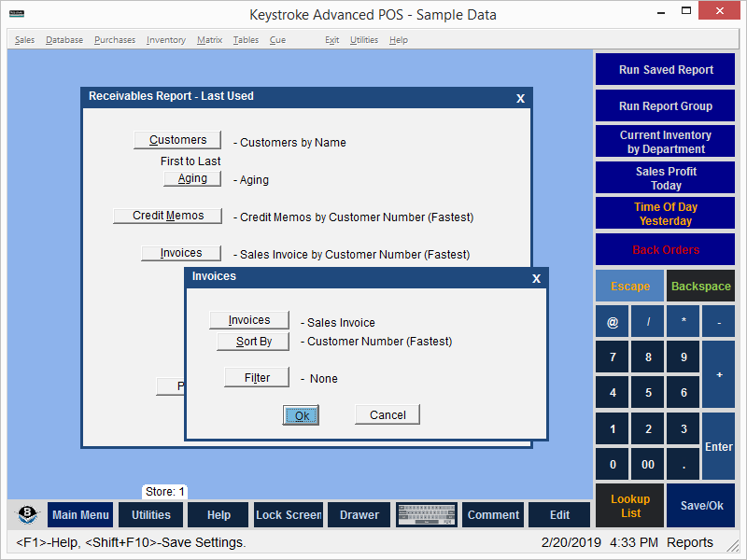Screen dimensions: 747x560
Task: Click the Customers button
Action: [x=177, y=140]
